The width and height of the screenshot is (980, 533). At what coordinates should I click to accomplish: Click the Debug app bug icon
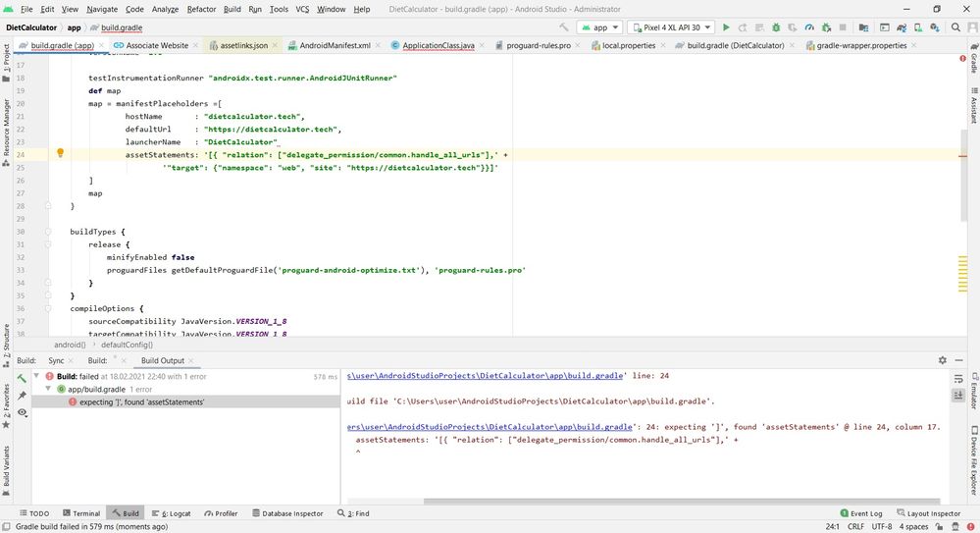click(x=776, y=27)
